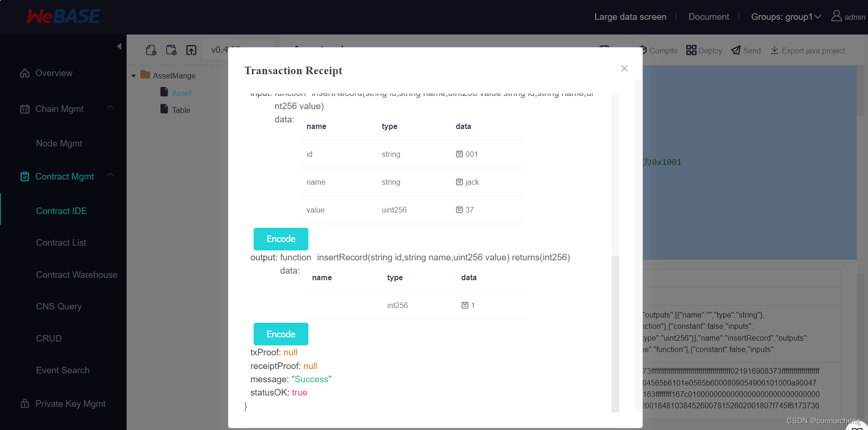Click the new folder icon in the IDE toolbar
The width and height of the screenshot is (868, 430).
(x=171, y=50)
